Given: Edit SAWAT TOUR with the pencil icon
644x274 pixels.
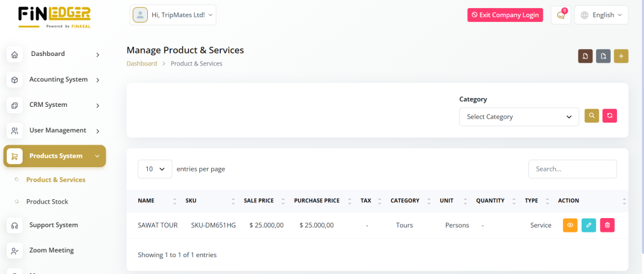Looking at the screenshot, I should 589,225.
